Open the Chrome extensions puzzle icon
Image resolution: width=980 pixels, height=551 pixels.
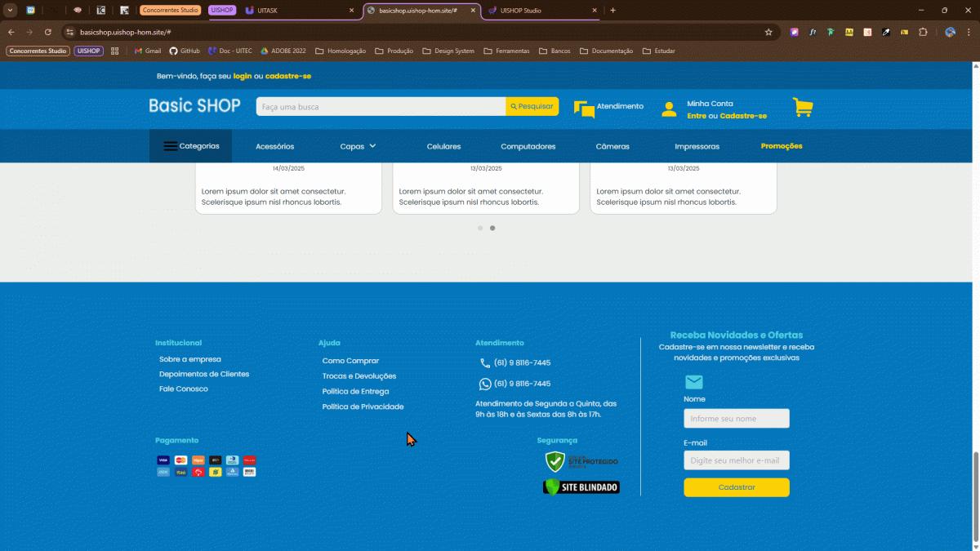(923, 32)
